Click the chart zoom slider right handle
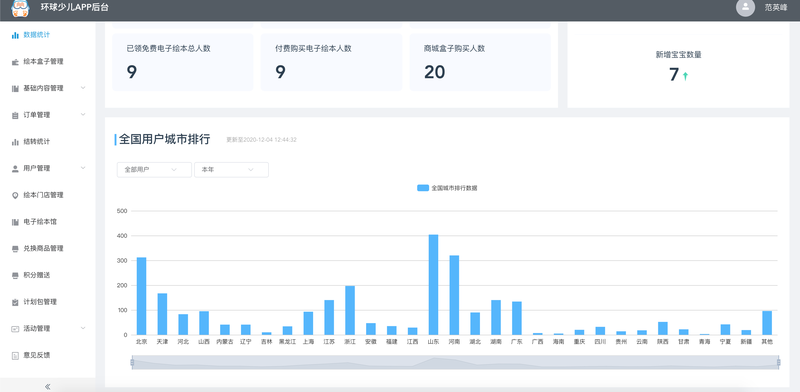The height and width of the screenshot is (392, 800). click(x=779, y=362)
